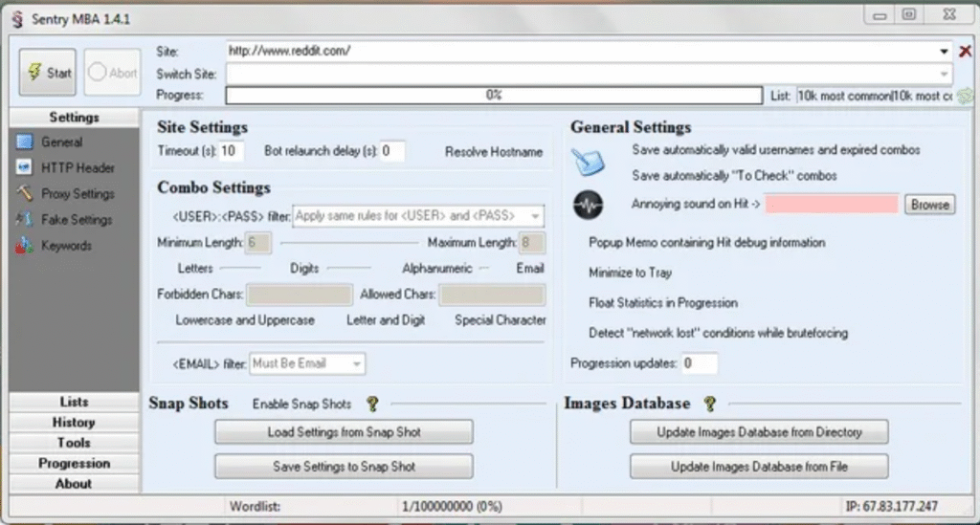This screenshot has height=525, width=980.
Task: Click the help icon next to Images Database
Action: pyautogui.click(x=709, y=404)
